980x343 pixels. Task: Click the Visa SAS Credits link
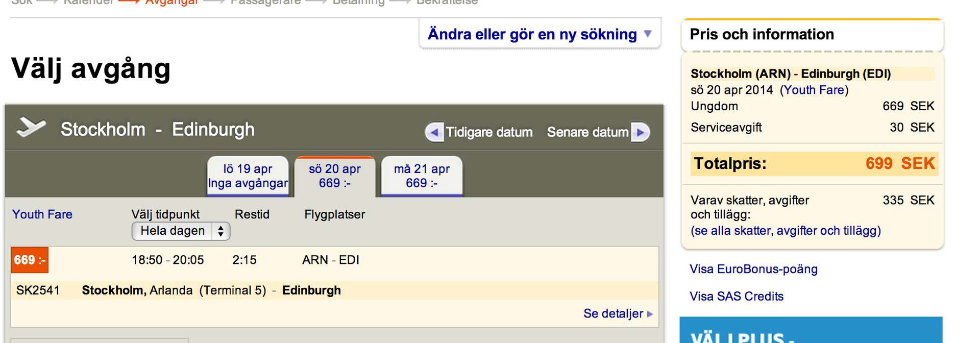pos(736,296)
